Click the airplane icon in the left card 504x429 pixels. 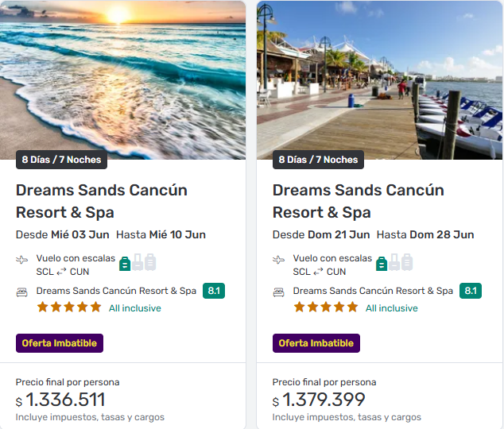pyautogui.click(x=22, y=260)
